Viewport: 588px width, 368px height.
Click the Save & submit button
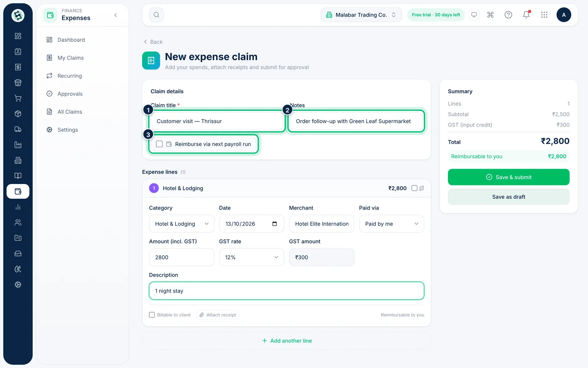click(509, 177)
